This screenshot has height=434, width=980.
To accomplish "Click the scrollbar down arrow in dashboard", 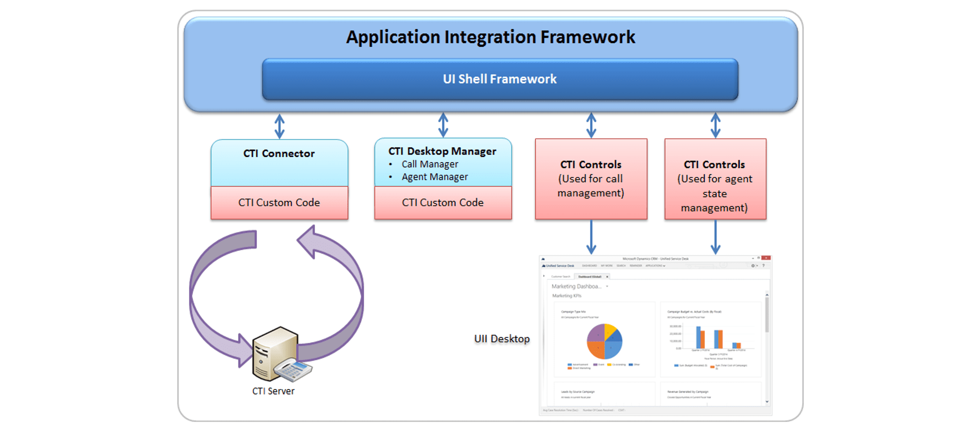I will coord(767,401).
